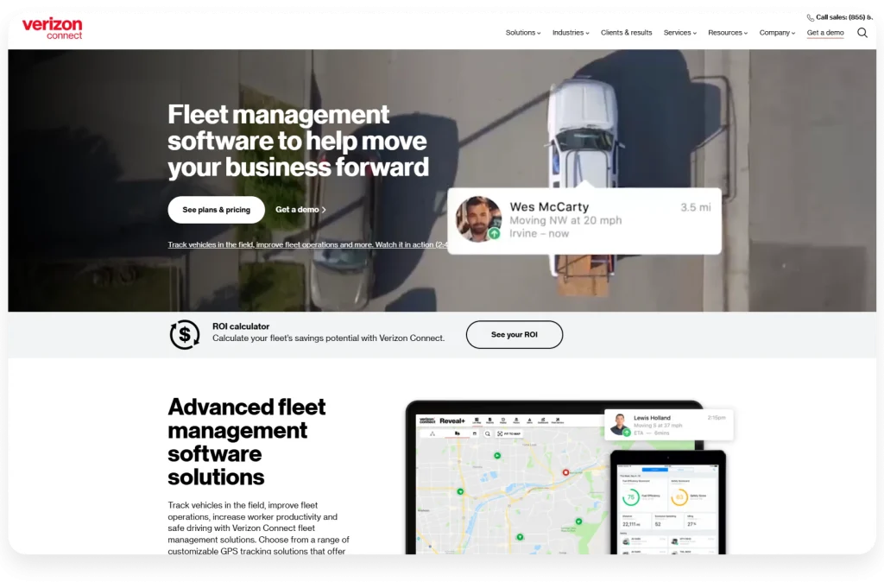884x588 pixels.
Task: Click the Wes McCarty name text
Action: (549, 207)
